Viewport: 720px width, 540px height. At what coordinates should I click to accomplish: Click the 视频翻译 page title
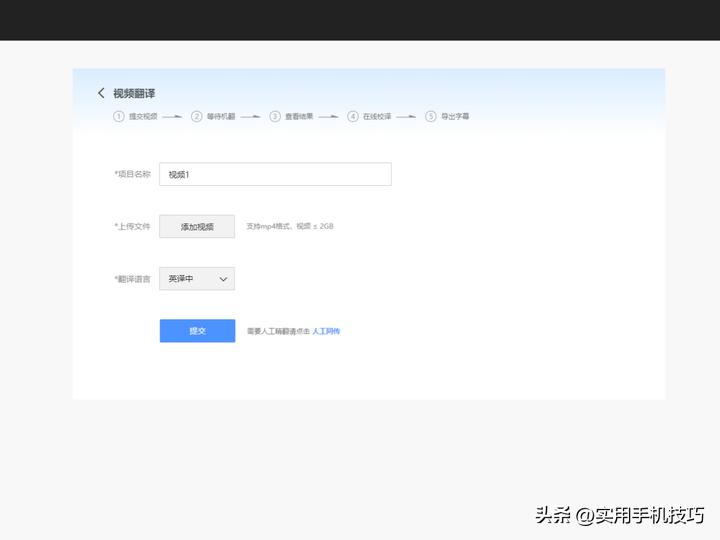[x=134, y=93]
